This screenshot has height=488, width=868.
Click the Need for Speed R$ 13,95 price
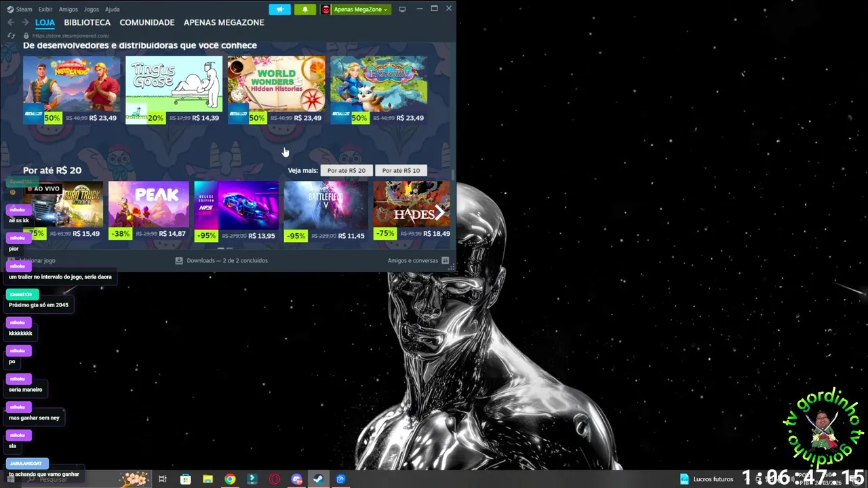tap(262, 236)
